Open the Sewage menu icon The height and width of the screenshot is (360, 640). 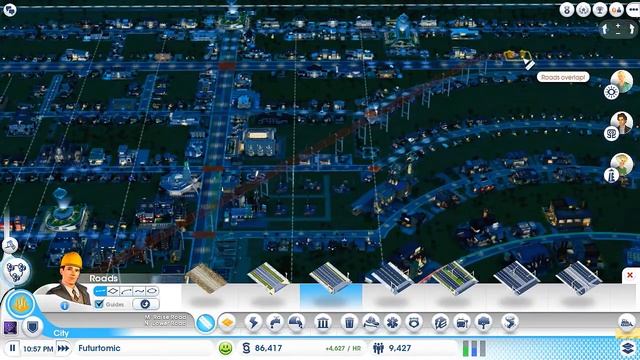[296, 322]
